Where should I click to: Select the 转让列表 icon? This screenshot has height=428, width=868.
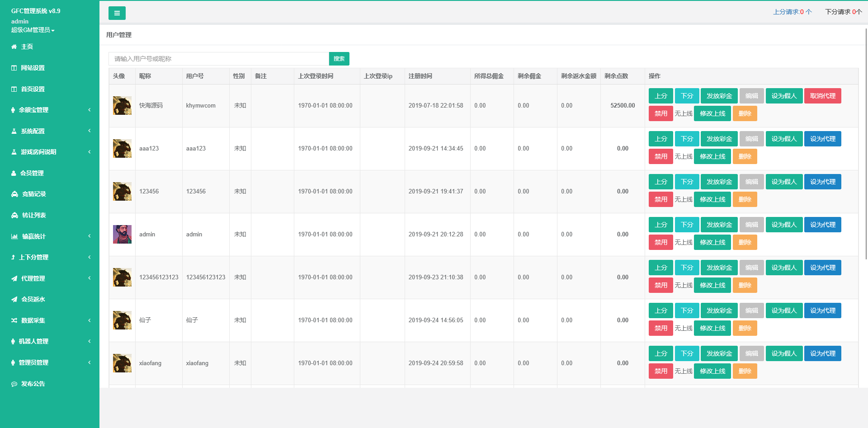click(x=13, y=215)
